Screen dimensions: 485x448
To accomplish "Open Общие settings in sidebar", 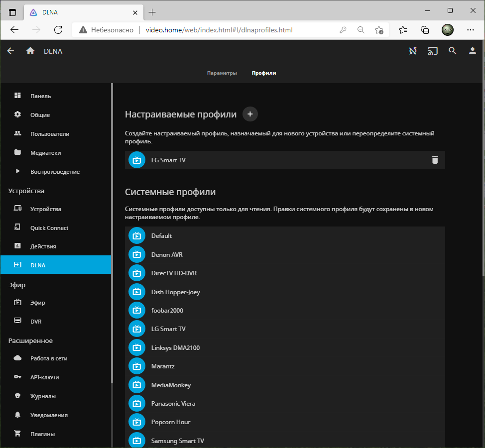I will tap(56, 114).
